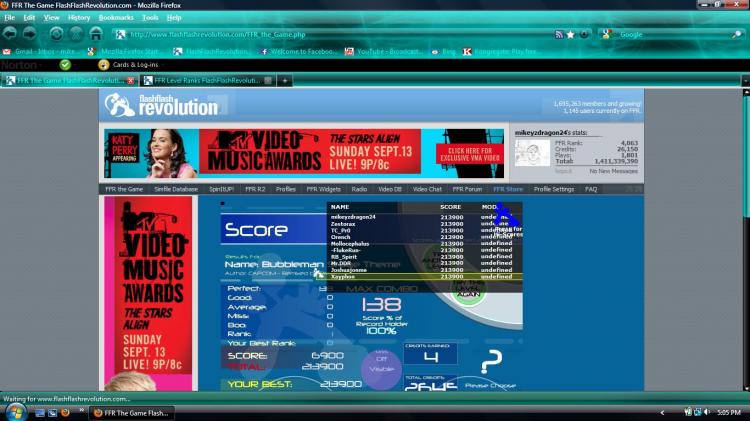Click the forward navigation arrow

click(x=30, y=34)
